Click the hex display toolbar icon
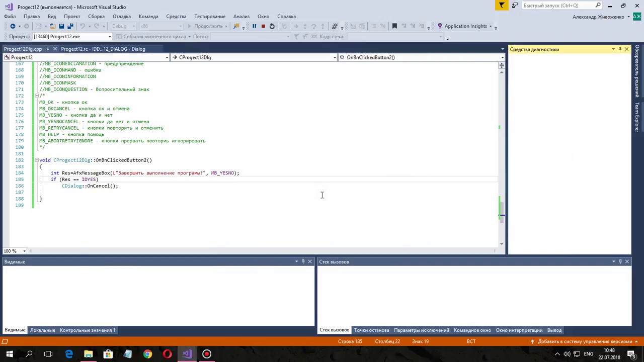 click(x=335, y=26)
